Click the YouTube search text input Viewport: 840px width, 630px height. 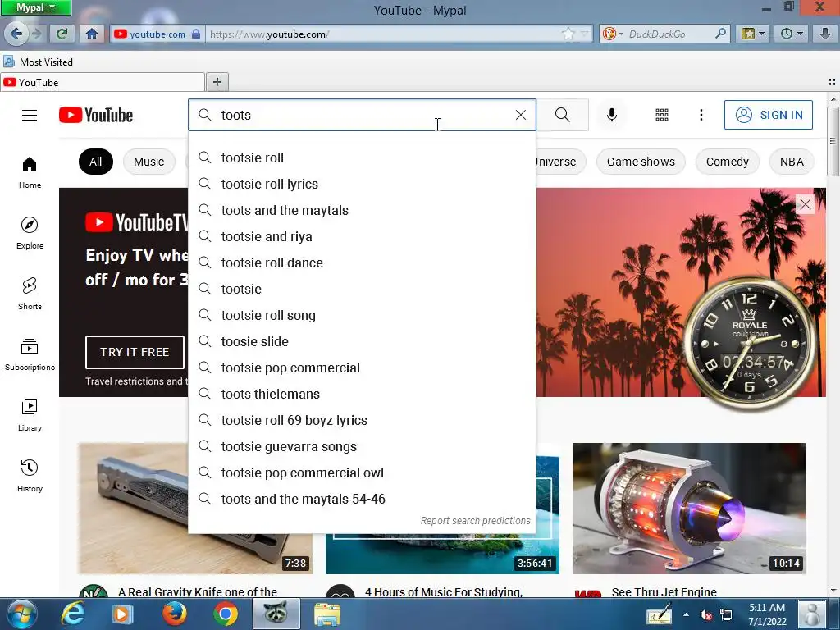point(363,115)
